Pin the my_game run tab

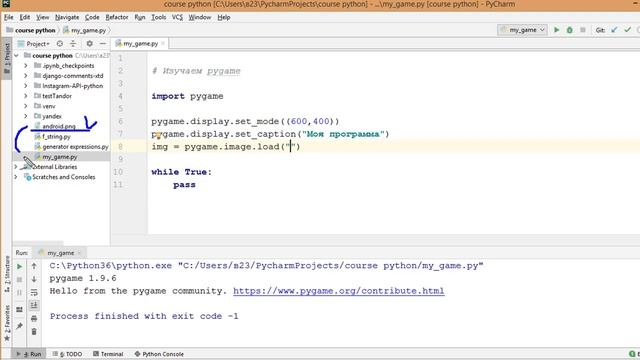point(19,325)
